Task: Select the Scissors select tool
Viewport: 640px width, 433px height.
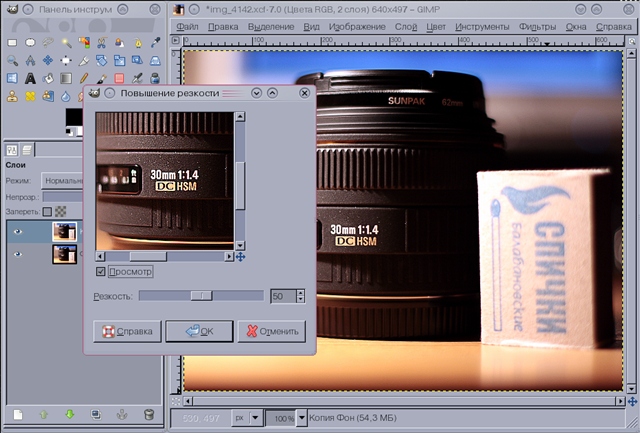Action: click(102, 42)
